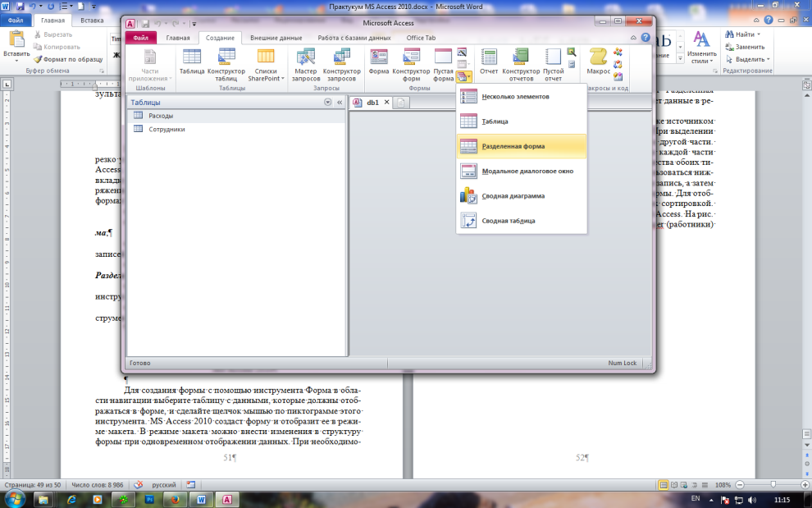Open the Access Файл tab
The width and height of the screenshot is (812, 508).
tap(140, 38)
